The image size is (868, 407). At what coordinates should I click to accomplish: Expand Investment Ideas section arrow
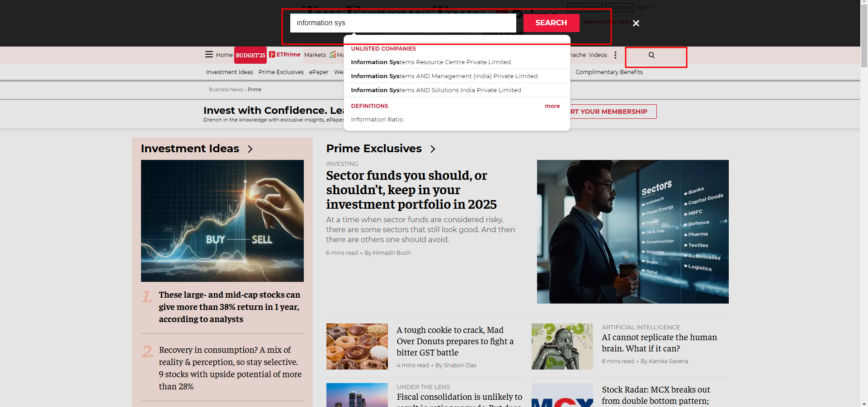[x=250, y=149]
